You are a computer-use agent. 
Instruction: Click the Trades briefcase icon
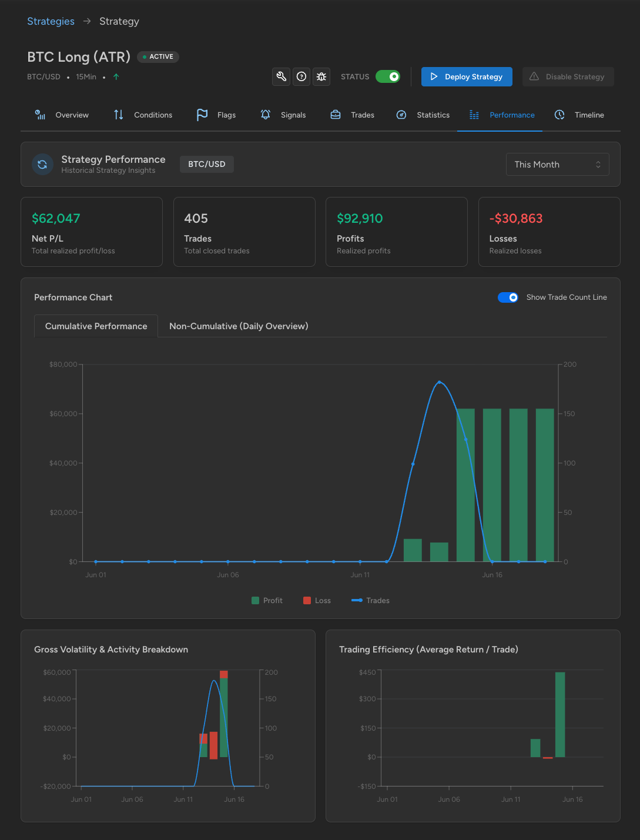[336, 115]
